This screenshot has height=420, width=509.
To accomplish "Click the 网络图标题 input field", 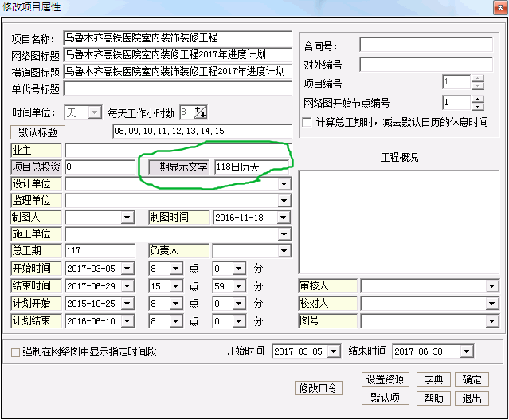I will pyautogui.click(x=178, y=54).
